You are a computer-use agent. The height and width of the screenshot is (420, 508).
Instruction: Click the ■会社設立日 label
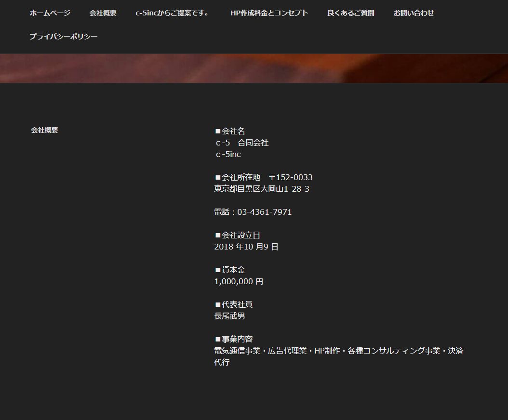tap(238, 235)
